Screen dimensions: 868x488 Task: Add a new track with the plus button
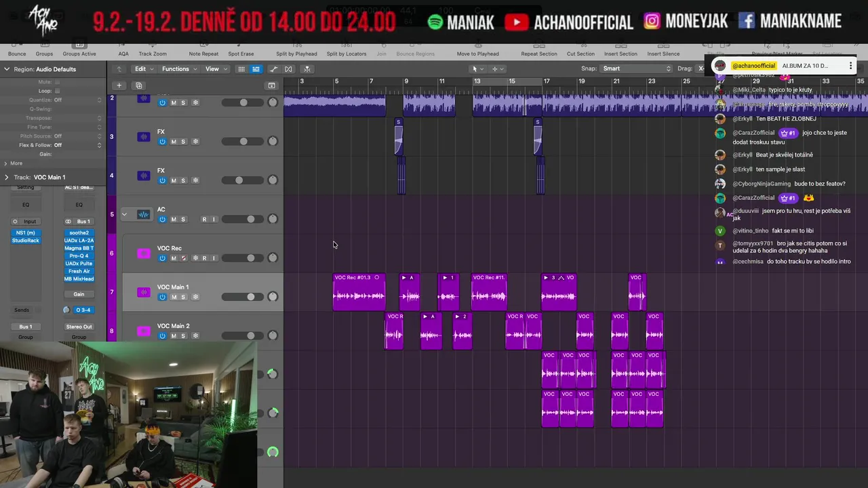coord(119,85)
